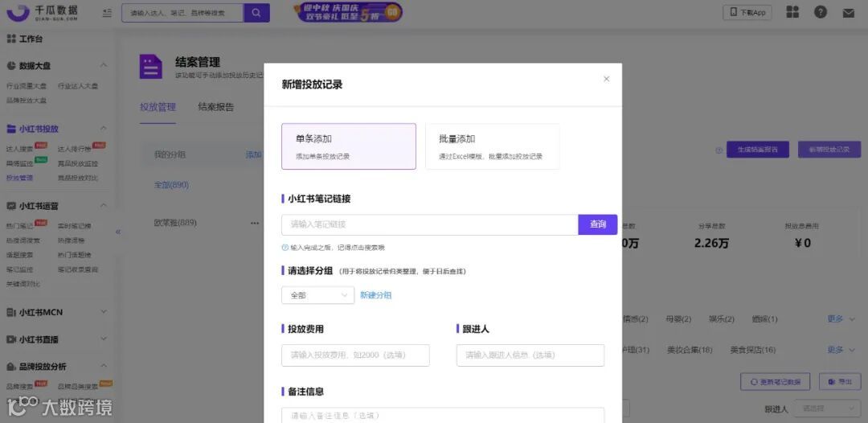Collapse the 品牌投放分析 section chevron

point(104,367)
